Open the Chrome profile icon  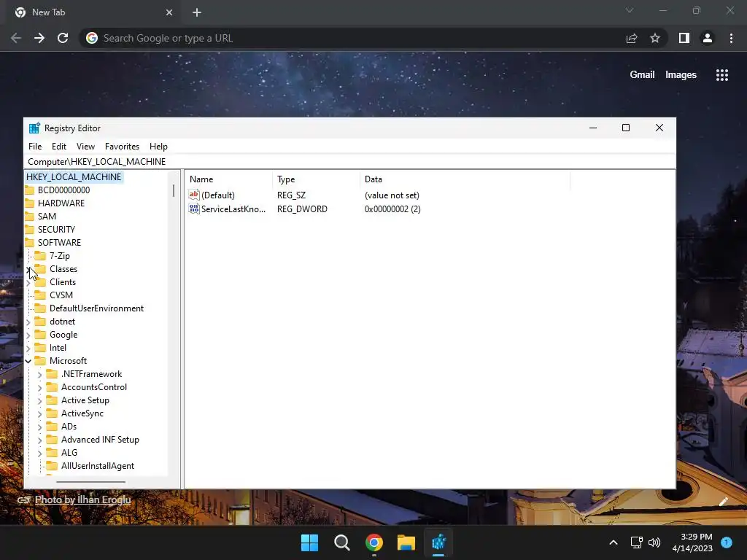708,38
